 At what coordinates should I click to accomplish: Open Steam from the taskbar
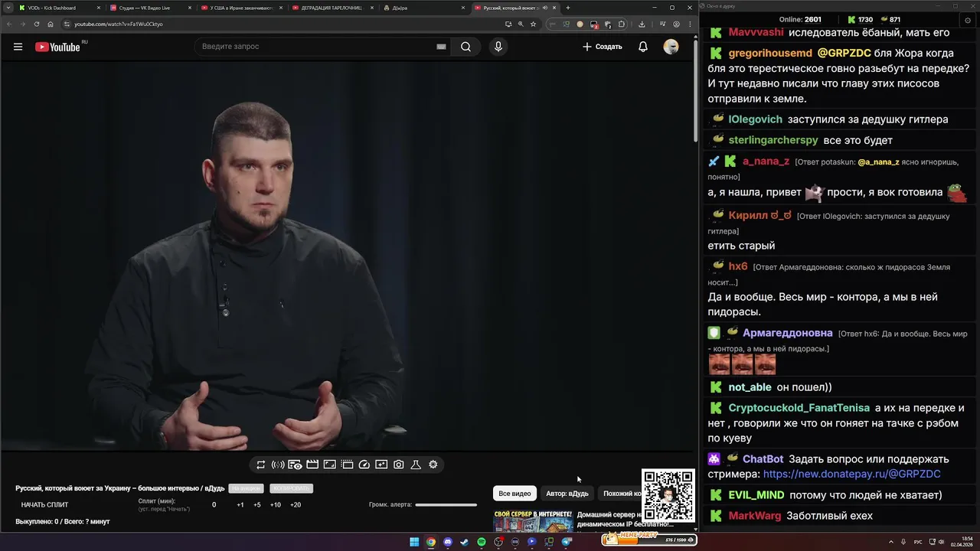(464, 542)
